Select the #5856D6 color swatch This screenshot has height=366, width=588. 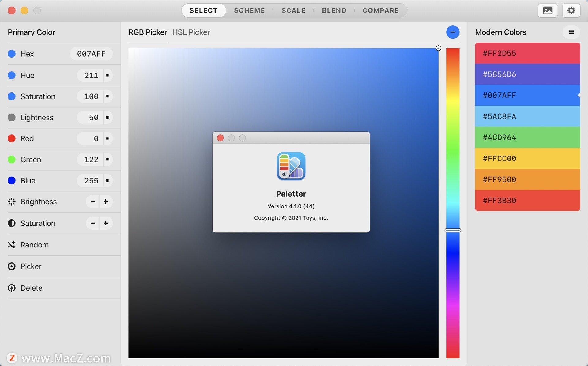(x=527, y=74)
